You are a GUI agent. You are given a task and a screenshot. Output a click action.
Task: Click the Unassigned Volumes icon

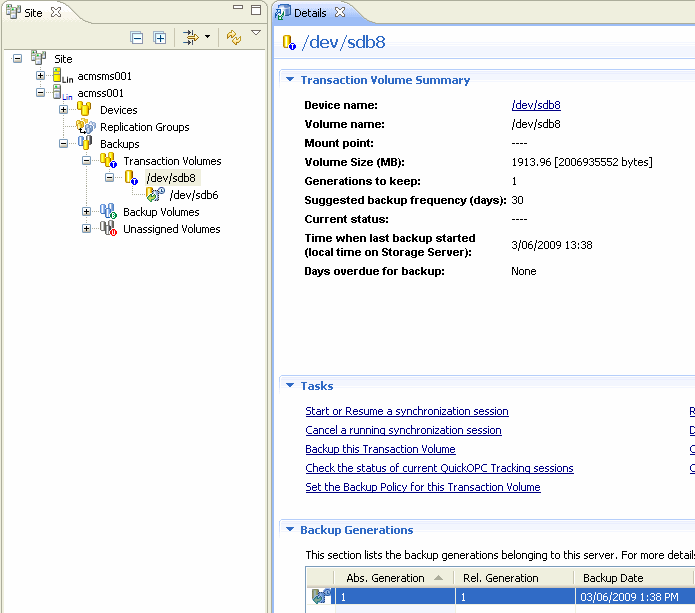point(108,229)
